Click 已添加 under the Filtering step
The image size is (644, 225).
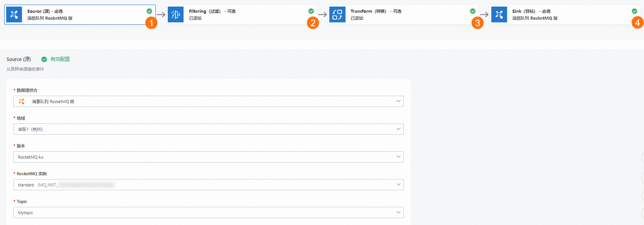pyautogui.click(x=195, y=18)
